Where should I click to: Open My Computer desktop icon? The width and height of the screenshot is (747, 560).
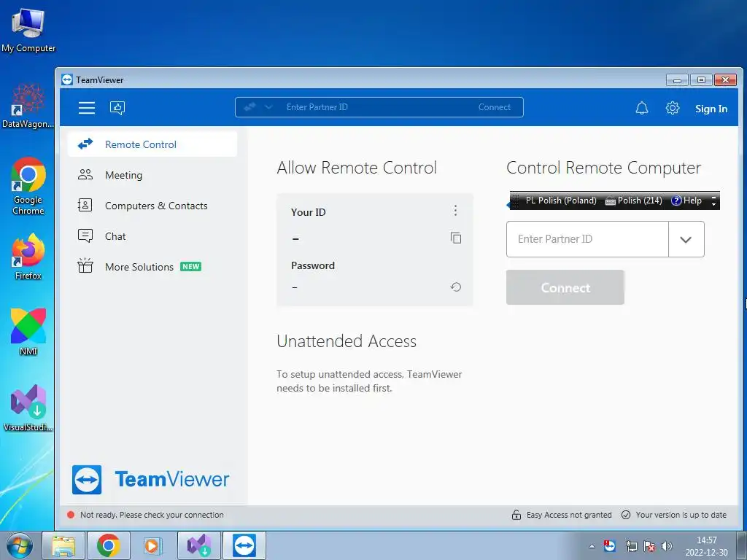tap(28, 29)
